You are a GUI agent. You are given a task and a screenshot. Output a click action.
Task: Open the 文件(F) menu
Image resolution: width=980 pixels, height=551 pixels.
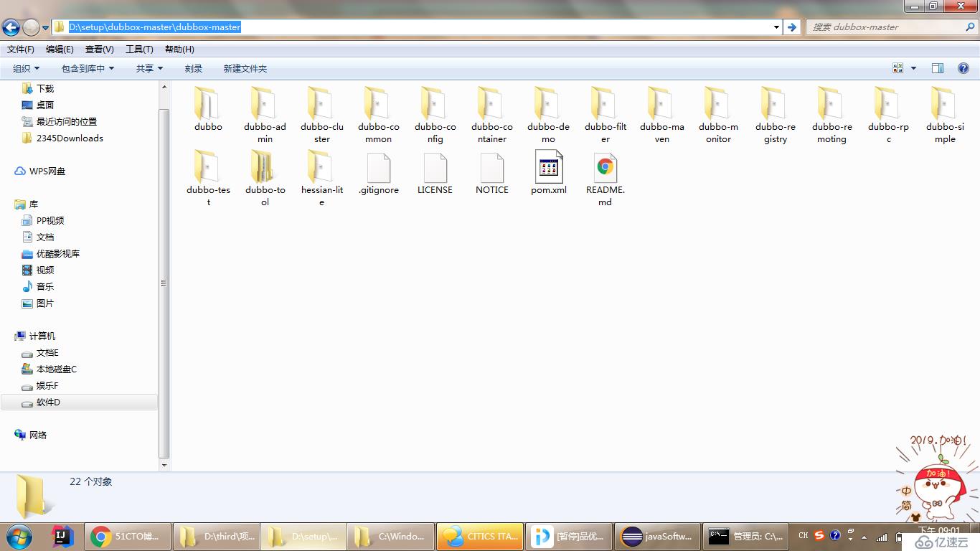coord(21,50)
